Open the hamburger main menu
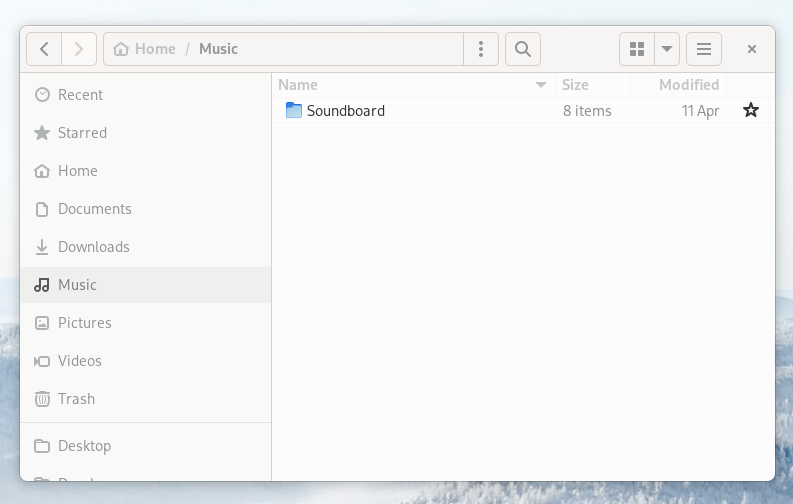The image size is (793, 504). click(x=704, y=49)
